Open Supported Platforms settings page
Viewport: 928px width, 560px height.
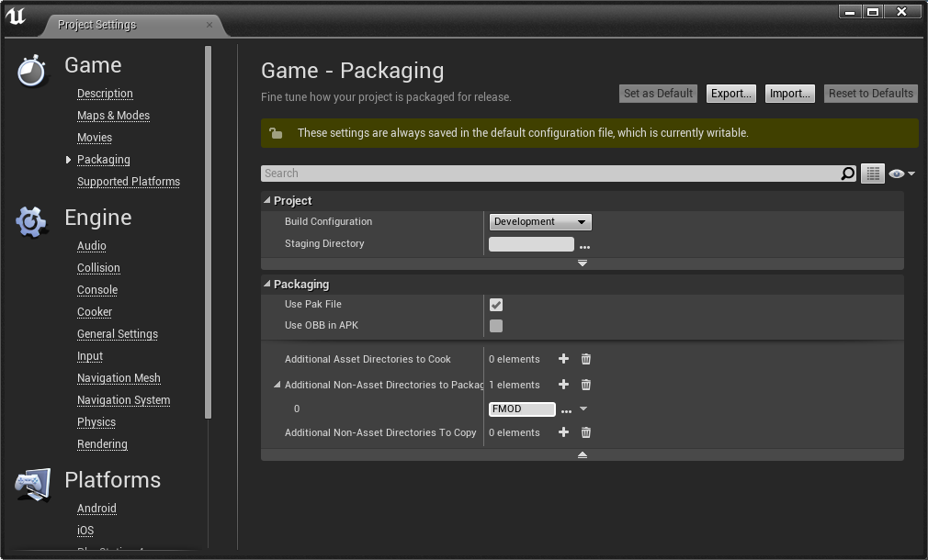coord(129,182)
